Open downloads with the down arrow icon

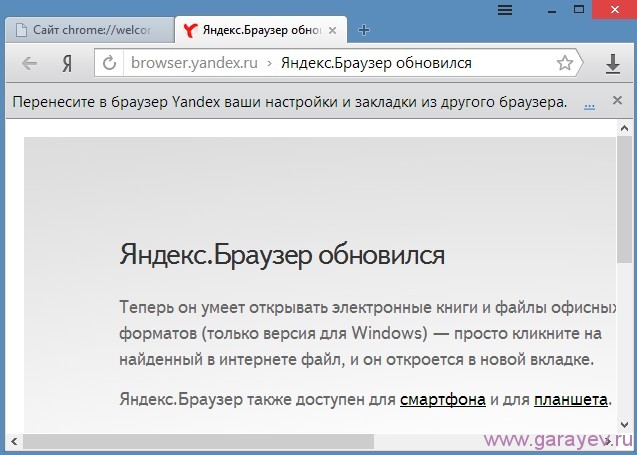613,64
